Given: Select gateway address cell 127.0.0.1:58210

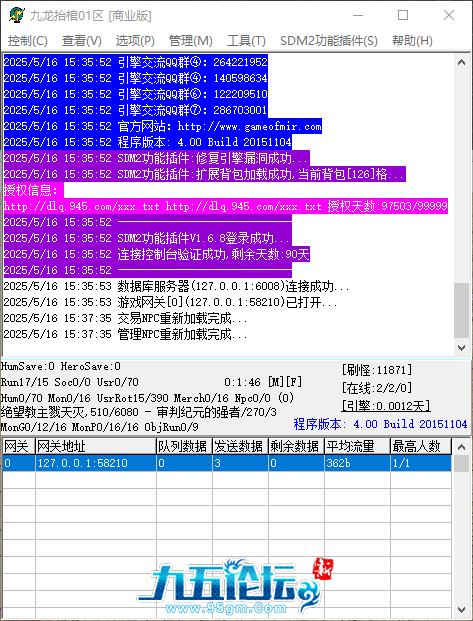Looking at the screenshot, I should click(95, 463).
